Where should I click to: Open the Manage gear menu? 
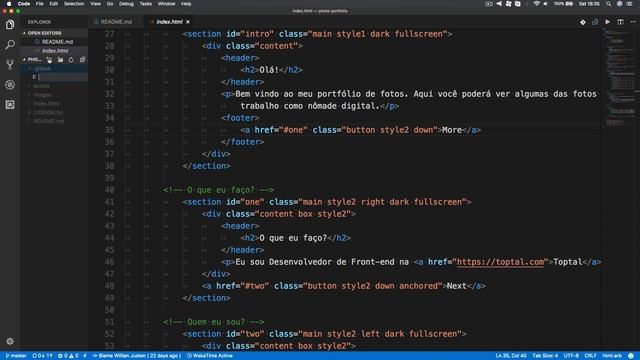click(x=10, y=341)
